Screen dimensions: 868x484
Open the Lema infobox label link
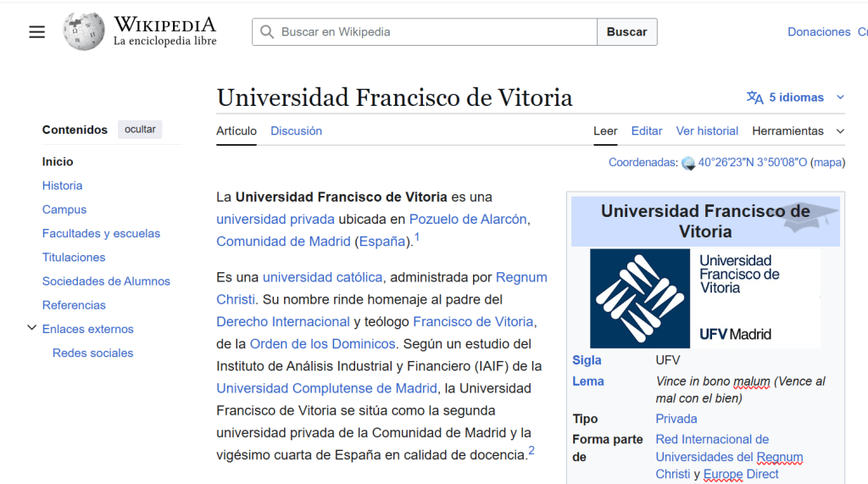coord(588,381)
